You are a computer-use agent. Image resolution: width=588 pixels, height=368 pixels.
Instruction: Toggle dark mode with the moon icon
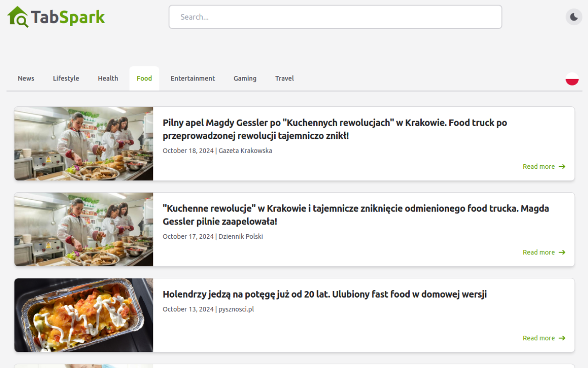(573, 17)
